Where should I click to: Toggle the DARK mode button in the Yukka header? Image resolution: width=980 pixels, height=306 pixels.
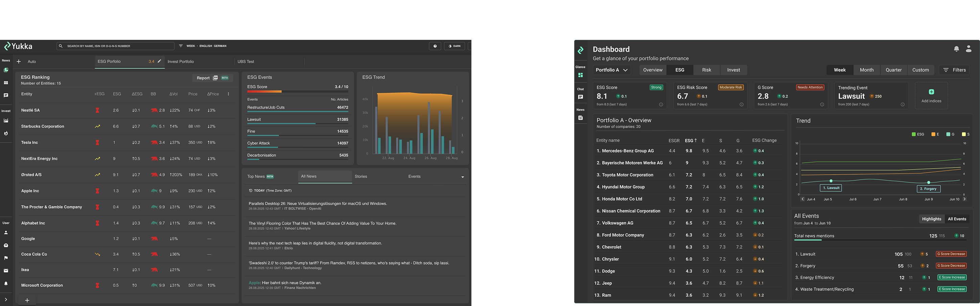(x=454, y=46)
